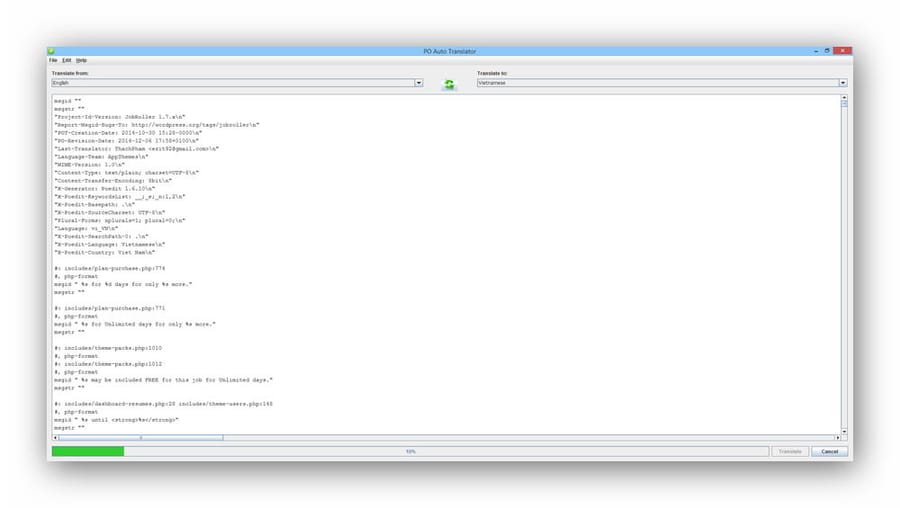Click the plan-purchase.php:774 reference line
The width and height of the screenshot is (900, 508).
(110, 269)
